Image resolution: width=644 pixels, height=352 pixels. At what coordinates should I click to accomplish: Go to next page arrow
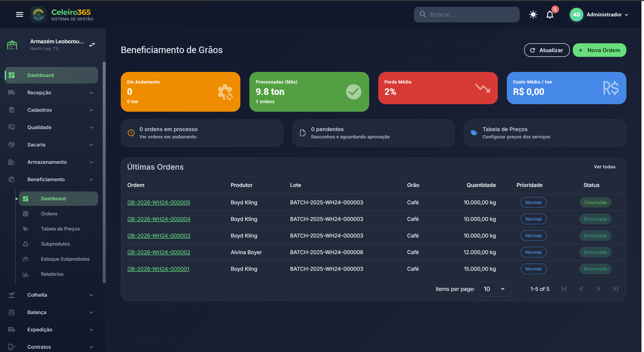[598, 289]
